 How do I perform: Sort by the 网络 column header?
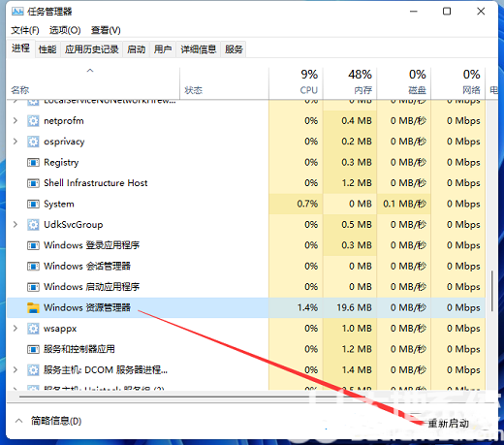458,82
